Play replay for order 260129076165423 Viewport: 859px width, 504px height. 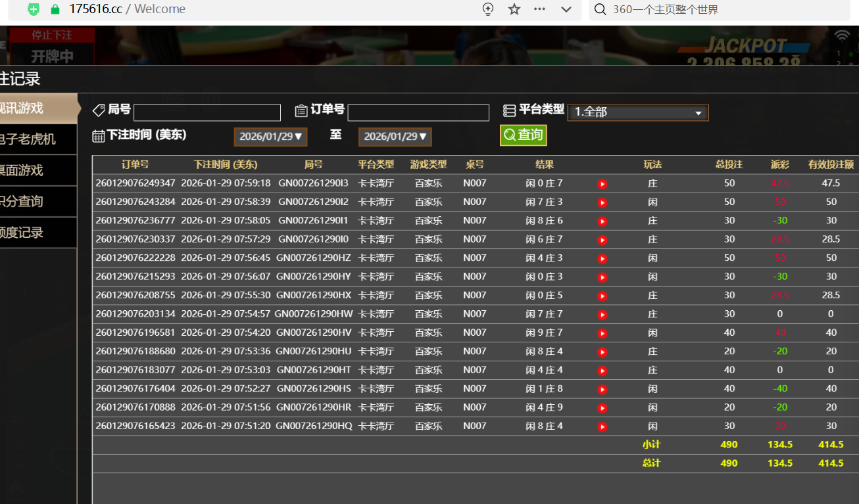(602, 427)
